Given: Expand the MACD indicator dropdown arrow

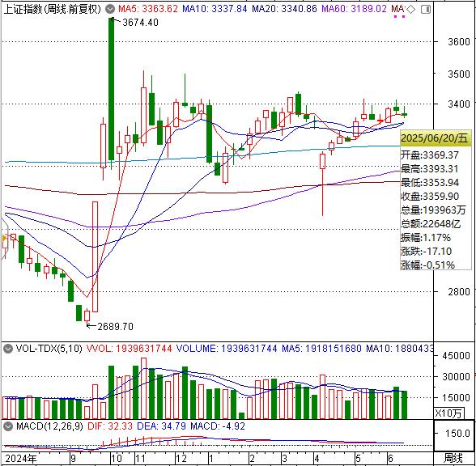Looking at the screenshot, I should pos(8,426).
